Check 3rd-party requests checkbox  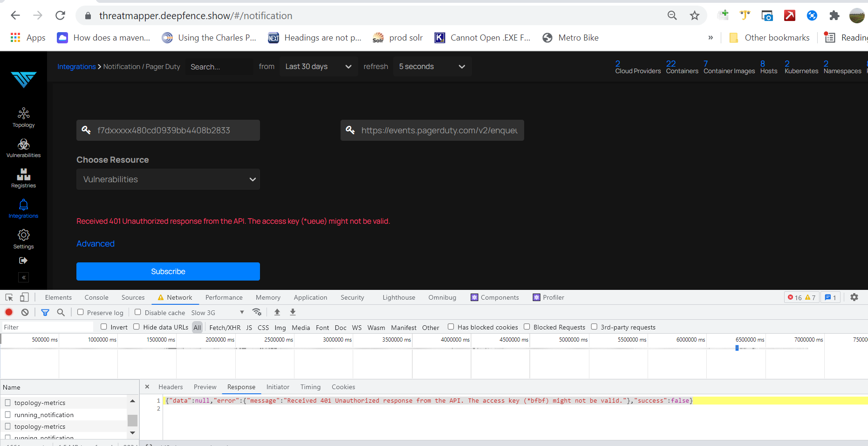point(594,327)
